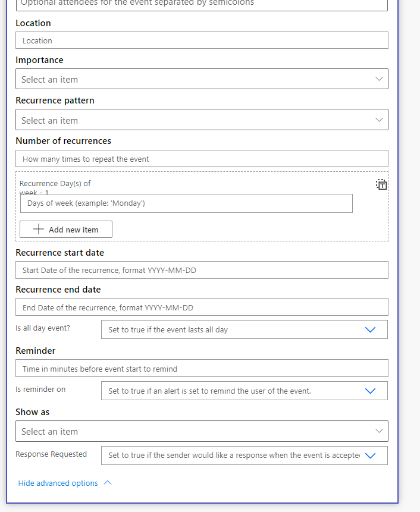
Task: Click the blue chevron for Response Requested
Action: tap(370, 456)
